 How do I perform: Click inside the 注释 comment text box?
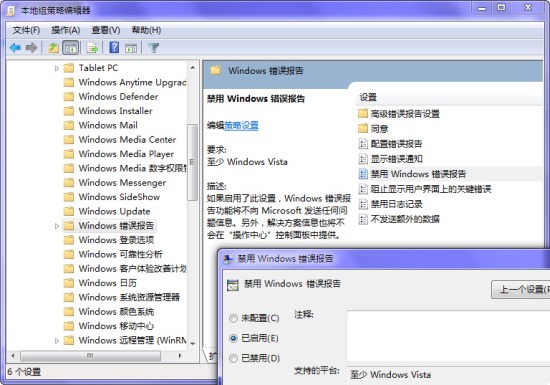pos(448,336)
